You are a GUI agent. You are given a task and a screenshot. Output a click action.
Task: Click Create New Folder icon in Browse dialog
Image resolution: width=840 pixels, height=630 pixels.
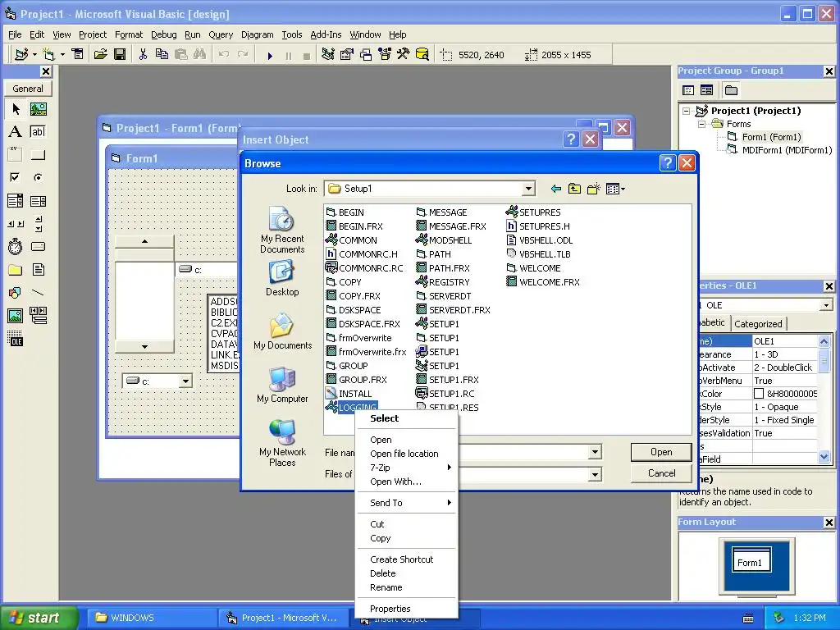(x=594, y=189)
